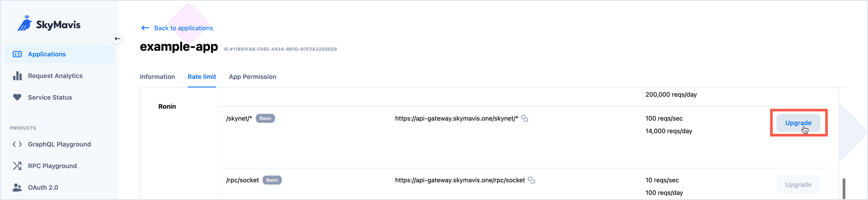This screenshot has height=200, width=868.
Task: Open the RPC Playground shuffle icon
Action: pos(17,166)
